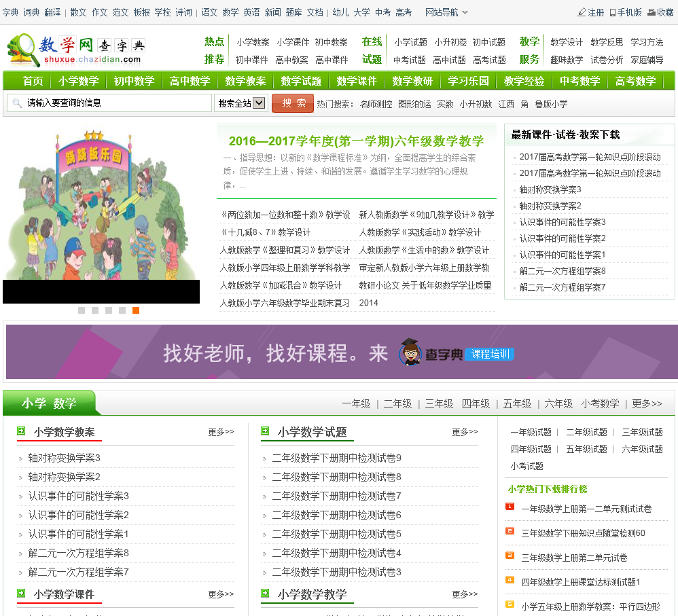Open 《十几减8、7》教学设计 article
The height and width of the screenshot is (616, 678).
[265, 232]
